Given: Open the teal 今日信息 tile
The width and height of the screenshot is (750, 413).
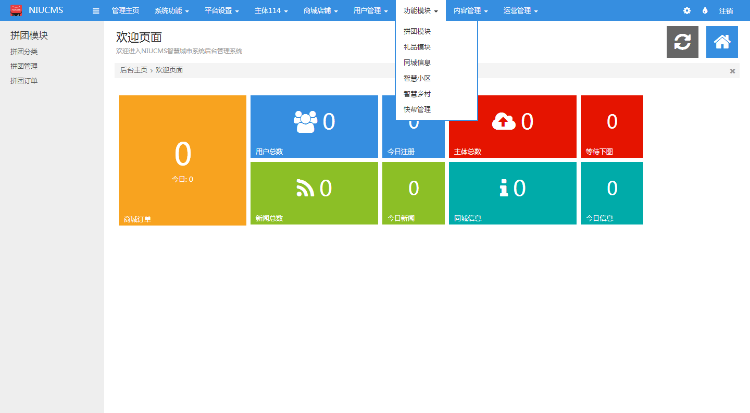Looking at the screenshot, I should [x=612, y=193].
